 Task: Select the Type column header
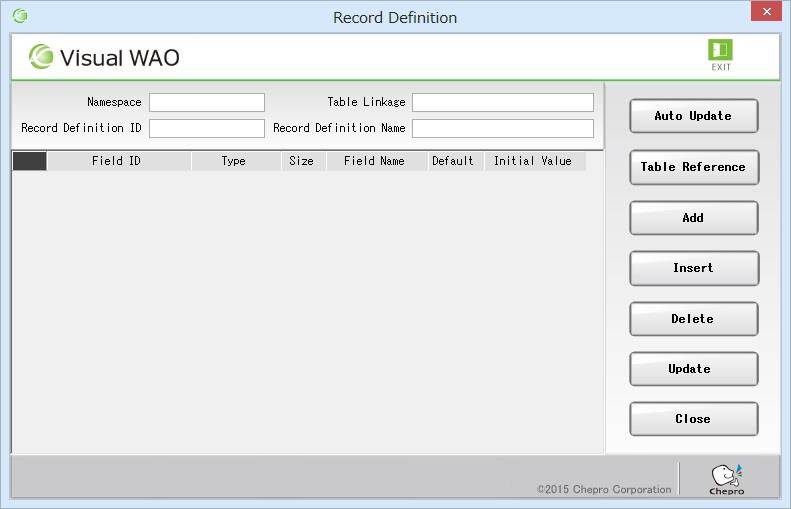coord(234,161)
